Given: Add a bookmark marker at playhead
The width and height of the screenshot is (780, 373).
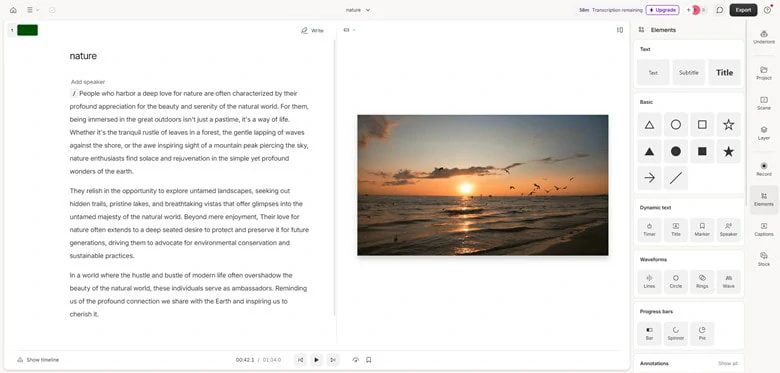Looking at the screenshot, I should pos(369,360).
